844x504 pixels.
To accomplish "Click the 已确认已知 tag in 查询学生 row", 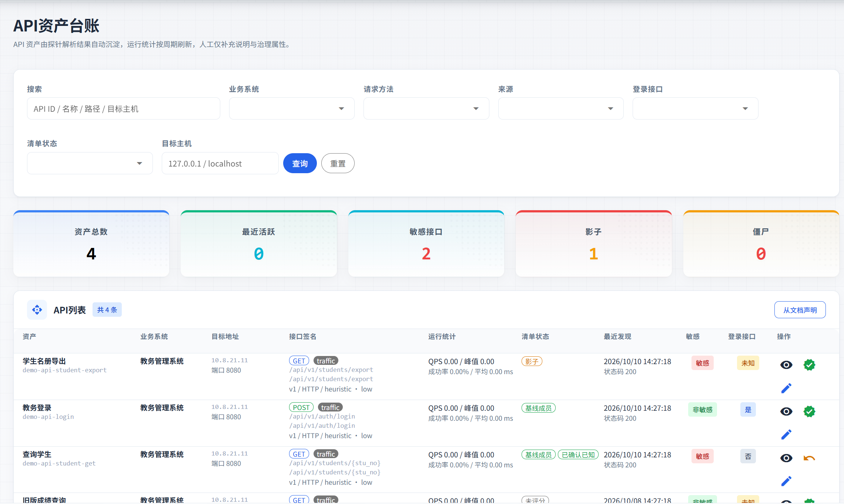I will [578, 455].
